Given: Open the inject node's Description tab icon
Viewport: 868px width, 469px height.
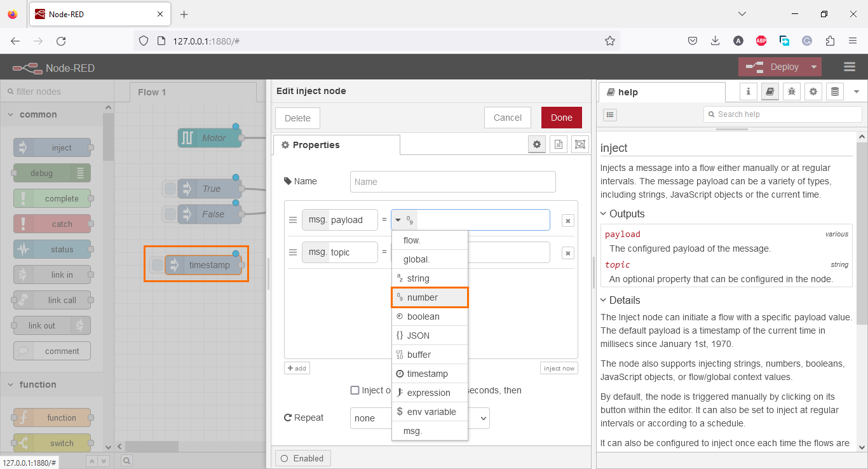Looking at the screenshot, I should [x=559, y=144].
